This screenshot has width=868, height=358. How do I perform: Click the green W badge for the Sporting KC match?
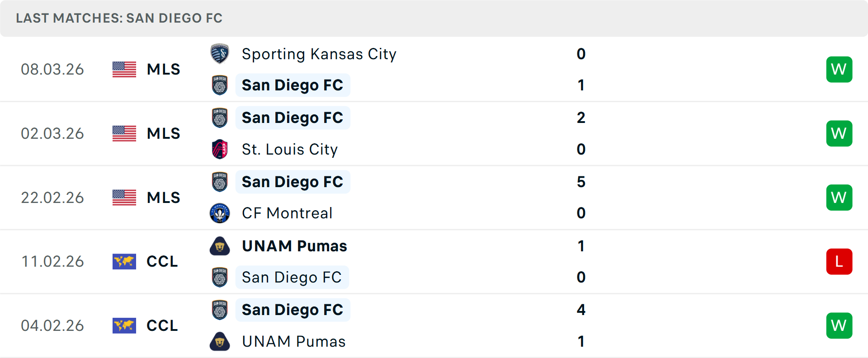[839, 69]
